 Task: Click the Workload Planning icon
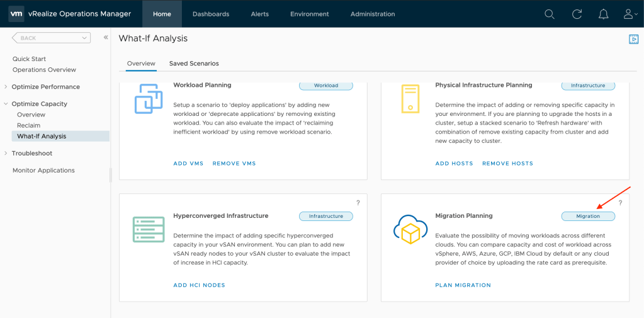[x=149, y=99]
